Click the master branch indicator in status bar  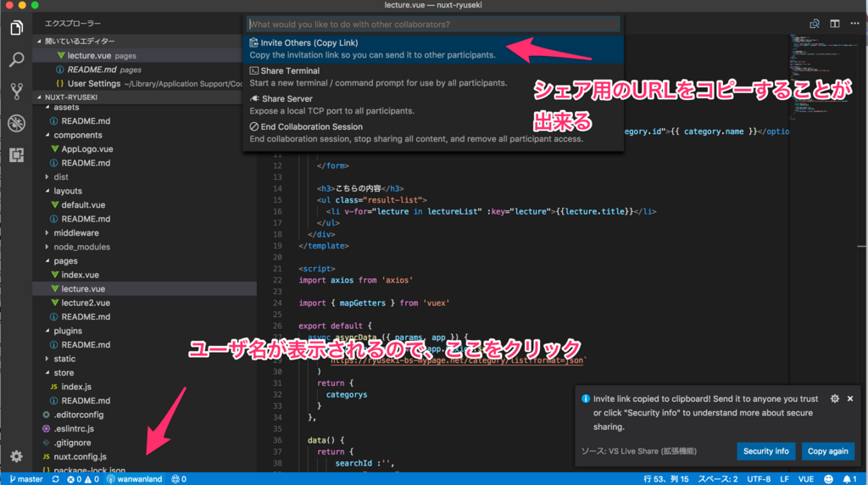tap(26, 479)
